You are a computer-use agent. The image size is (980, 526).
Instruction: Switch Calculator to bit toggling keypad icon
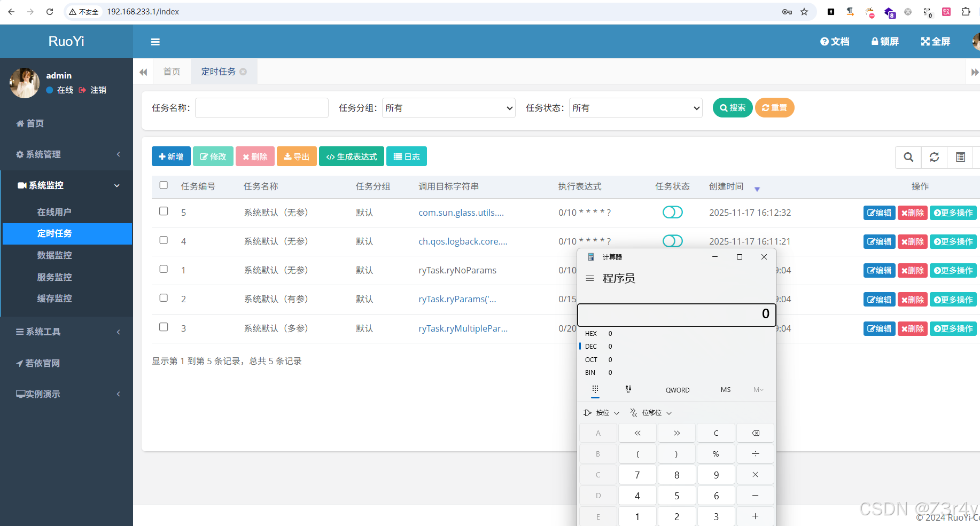click(x=628, y=390)
